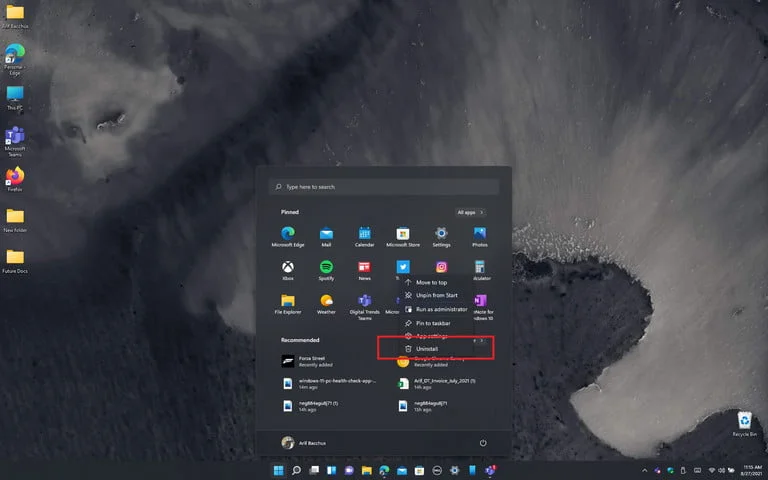The width and height of the screenshot is (768, 480).
Task: Open the clock and date flyout
Action: pos(752,471)
